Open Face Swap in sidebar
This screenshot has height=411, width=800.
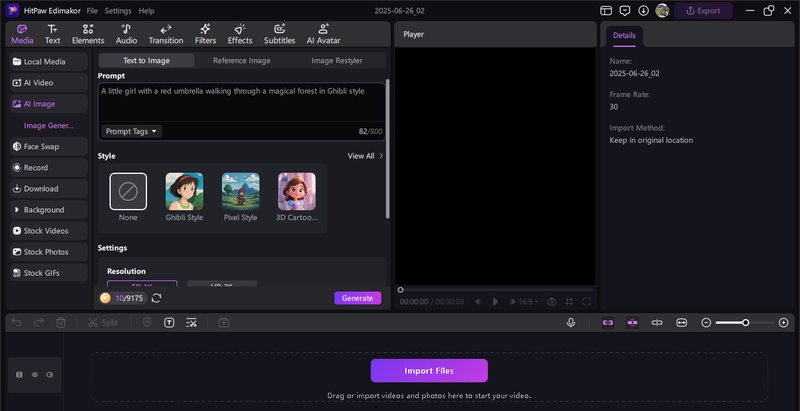pyautogui.click(x=48, y=146)
